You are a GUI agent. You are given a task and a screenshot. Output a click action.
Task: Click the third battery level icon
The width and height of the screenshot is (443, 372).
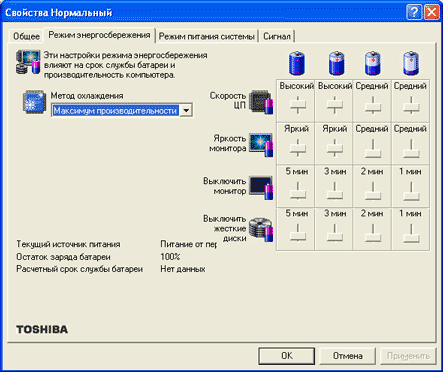[x=373, y=63]
